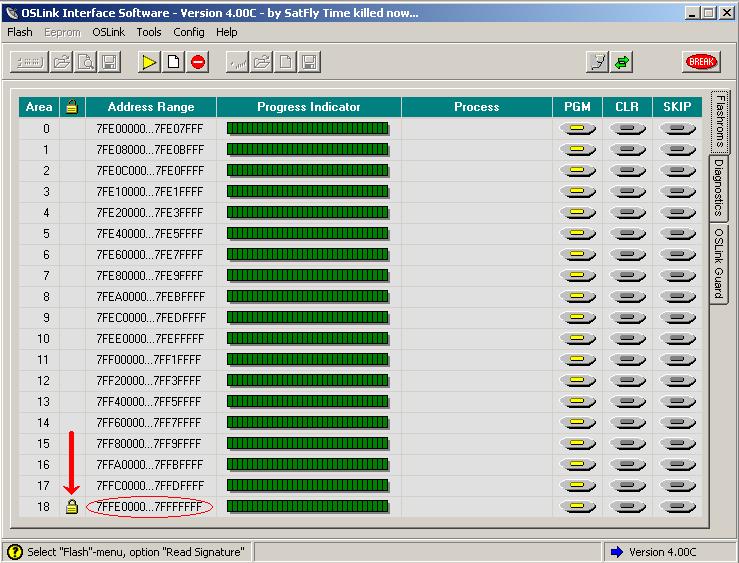739x563 pixels.
Task: Toggle CLR indicator for area 18
Action: 627,507
